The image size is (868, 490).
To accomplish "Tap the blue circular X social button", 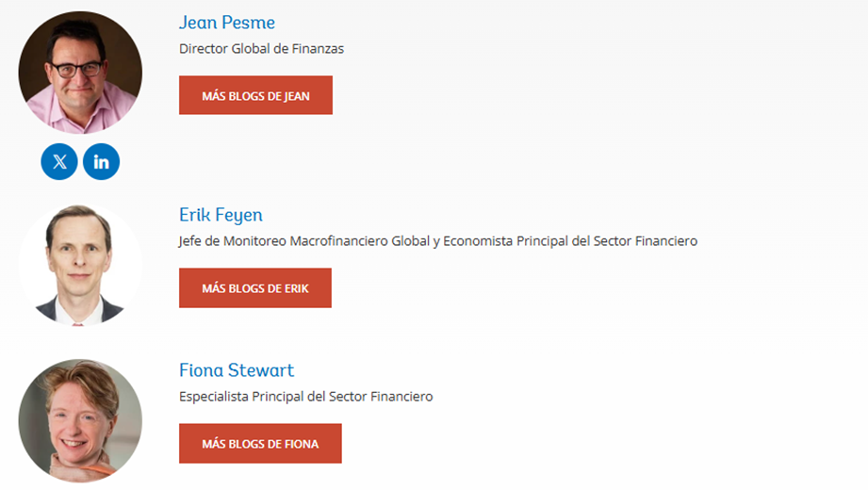I will coord(59,161).
